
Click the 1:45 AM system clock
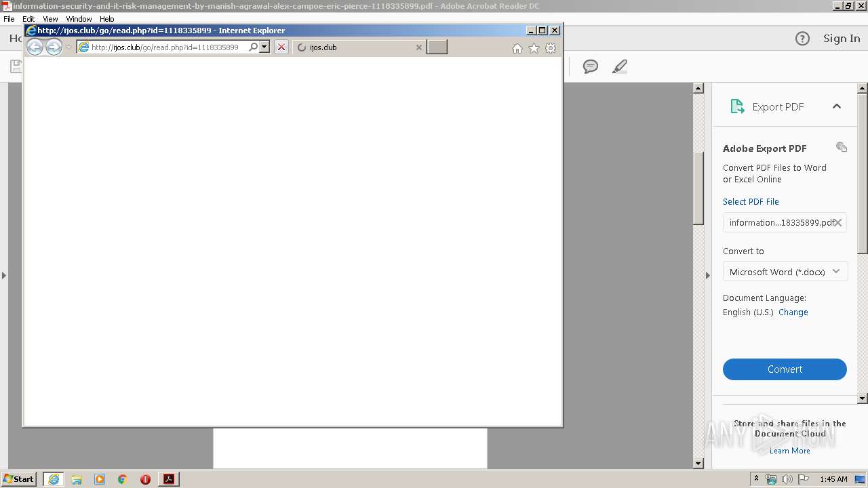(x=833, y=479)
